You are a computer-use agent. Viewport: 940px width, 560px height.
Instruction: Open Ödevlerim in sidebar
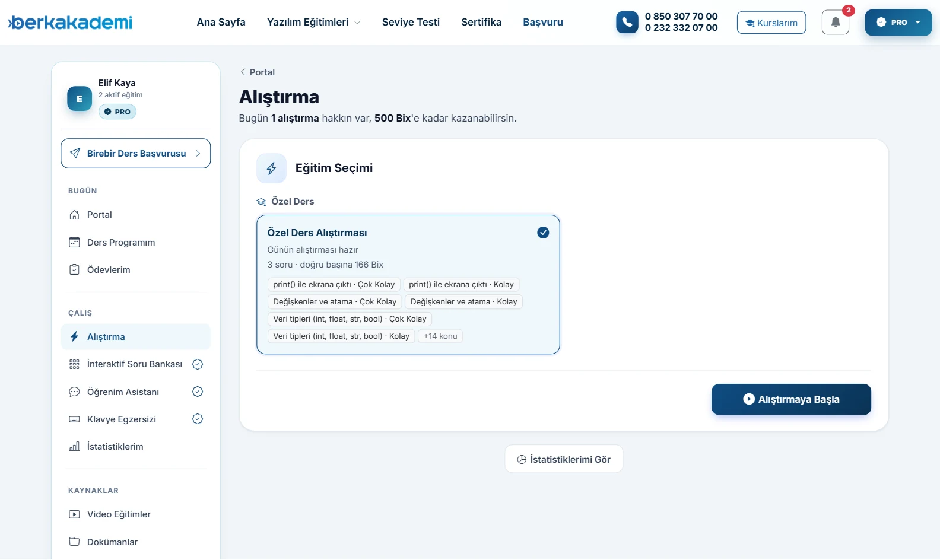pyautogui.click(x=136, y=269)
